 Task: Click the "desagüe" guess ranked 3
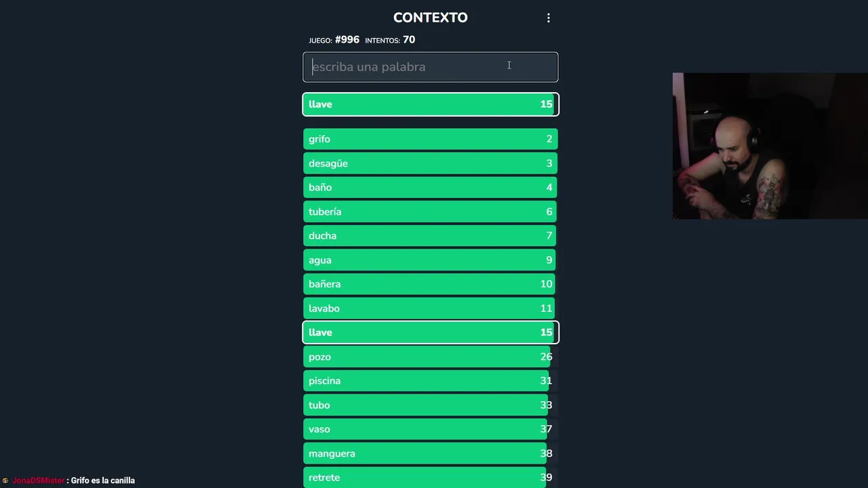coord(430,163)
